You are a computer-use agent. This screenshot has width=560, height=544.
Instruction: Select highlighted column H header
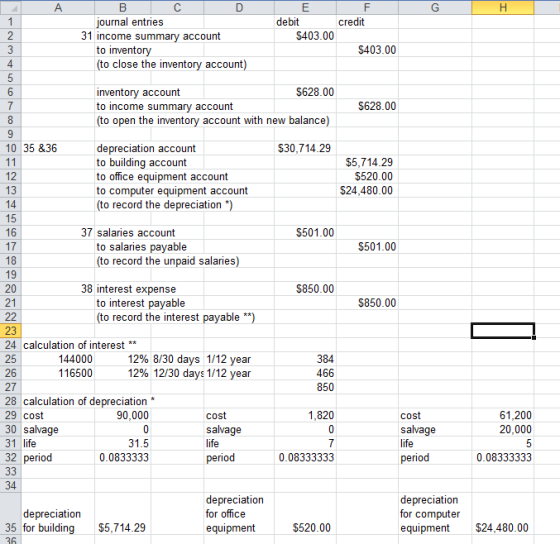[502, 7]
